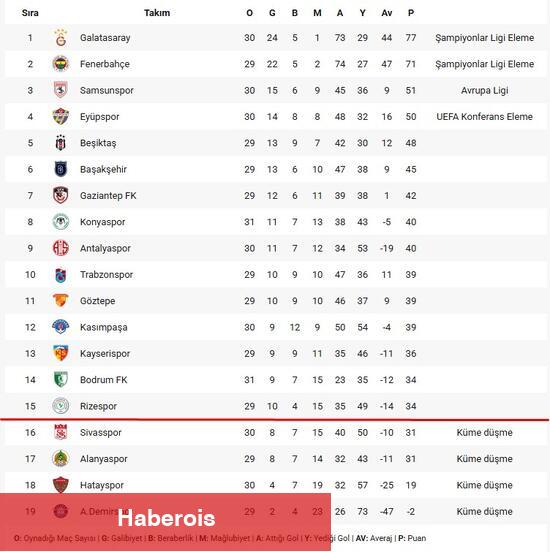This screenshot has height=552, width=550.
Task: Sort table by P points column header
Action: click(x=411, y=13)
